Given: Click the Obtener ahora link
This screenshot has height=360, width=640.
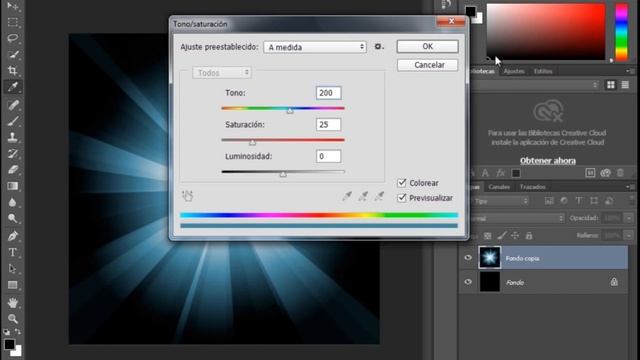Looking at the screenshot, I should tap(548, 160).
